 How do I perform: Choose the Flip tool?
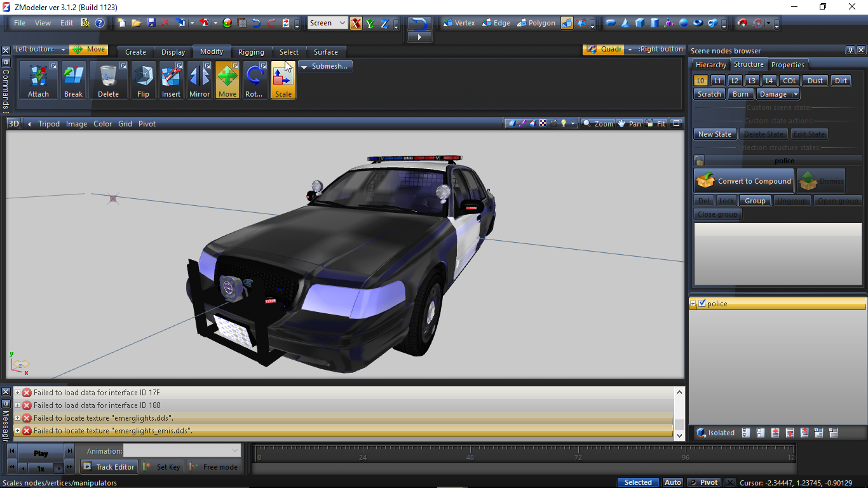[143, 79]
